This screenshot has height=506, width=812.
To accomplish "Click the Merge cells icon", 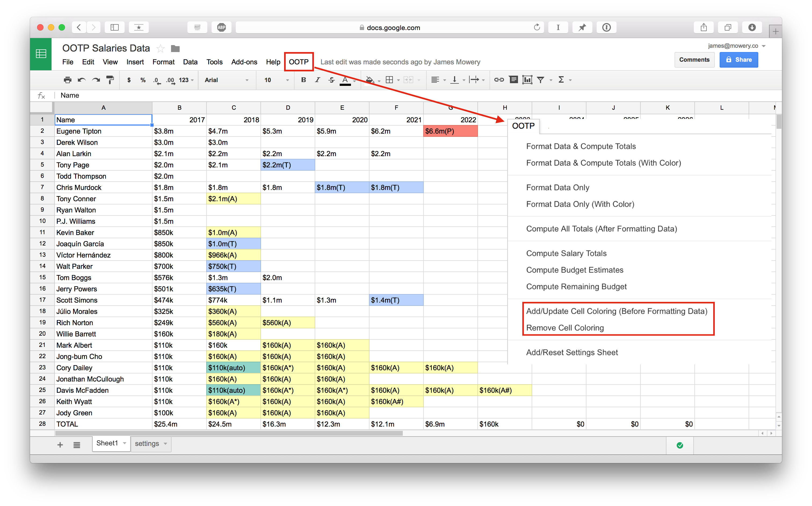I will (x=408, y=80).
